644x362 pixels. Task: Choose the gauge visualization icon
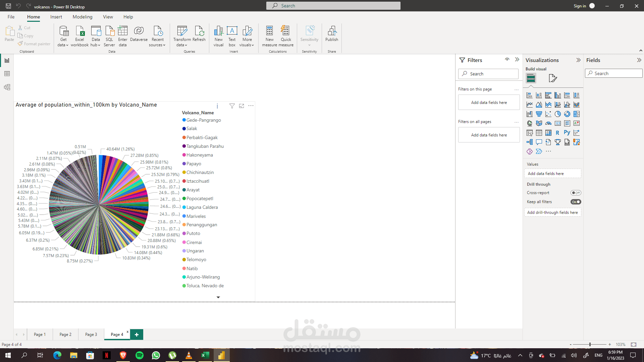coord(548,123)
